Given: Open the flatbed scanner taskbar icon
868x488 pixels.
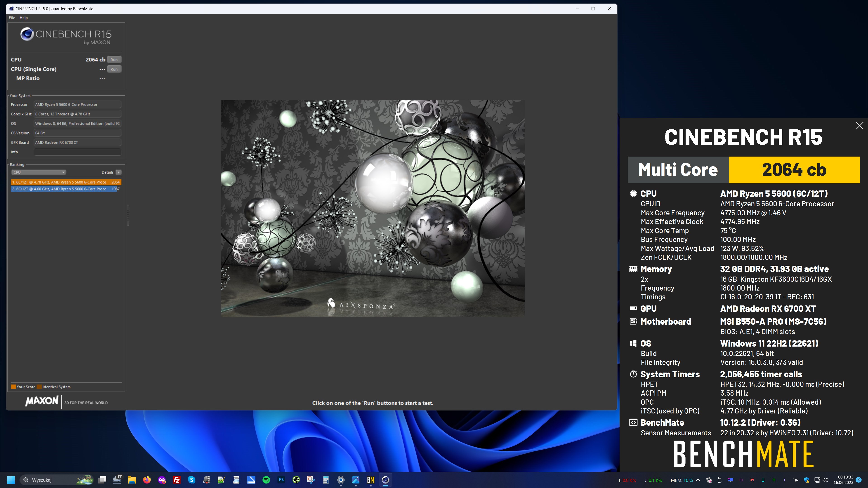Looking at the screenshot, I should coord(236,480).
